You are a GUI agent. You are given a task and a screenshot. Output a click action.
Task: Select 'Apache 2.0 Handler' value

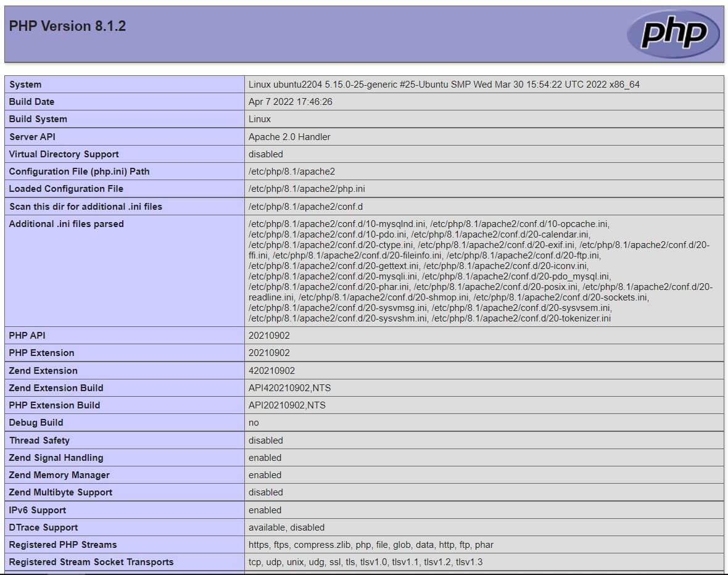point(289,136)
